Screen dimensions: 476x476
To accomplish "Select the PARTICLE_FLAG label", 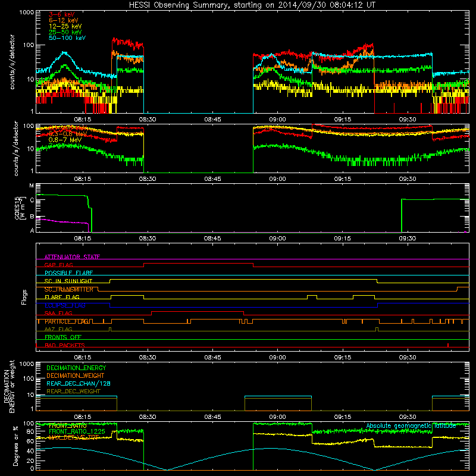I will [67, 321].
